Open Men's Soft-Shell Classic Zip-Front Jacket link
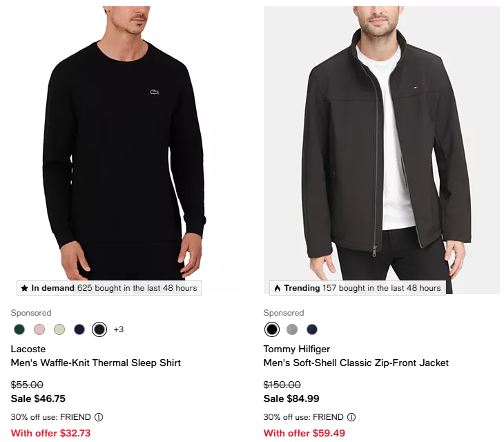This screenshot has height=442, width=504. [x=356, y=363]
